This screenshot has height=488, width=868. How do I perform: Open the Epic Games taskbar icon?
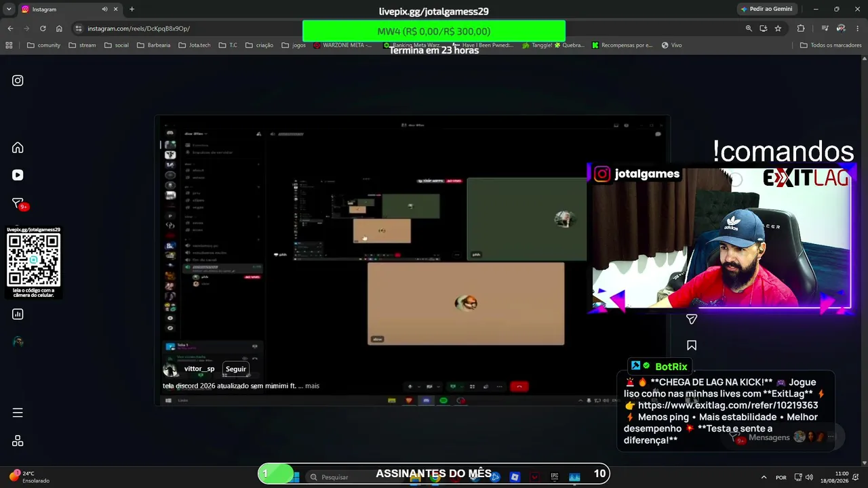click(555, 477)
